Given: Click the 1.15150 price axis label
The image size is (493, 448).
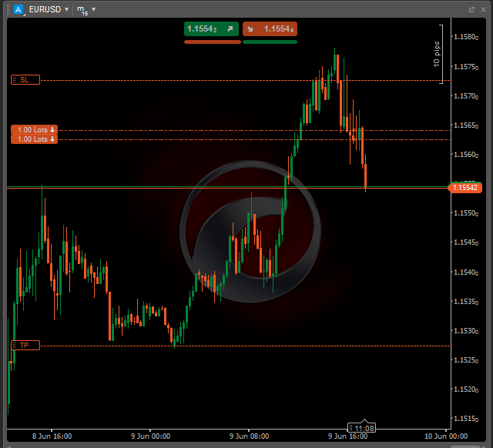Looking at the screenshot, I should coord(466,419).
